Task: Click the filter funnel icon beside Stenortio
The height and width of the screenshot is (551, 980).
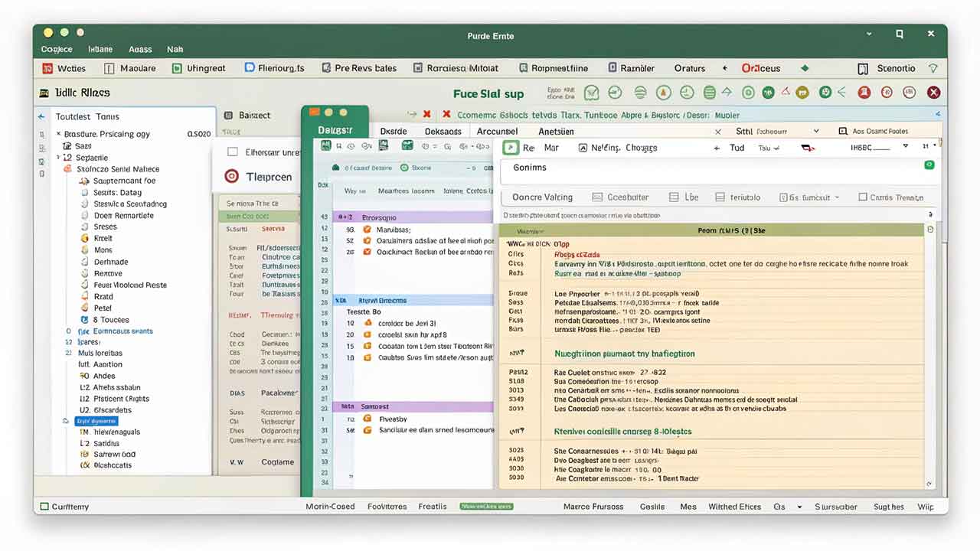Action: (x=933, y=68)
